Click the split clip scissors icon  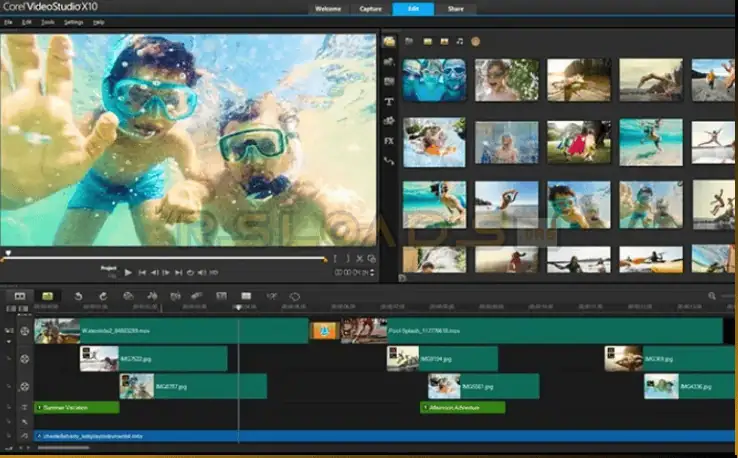pos(360,258)
